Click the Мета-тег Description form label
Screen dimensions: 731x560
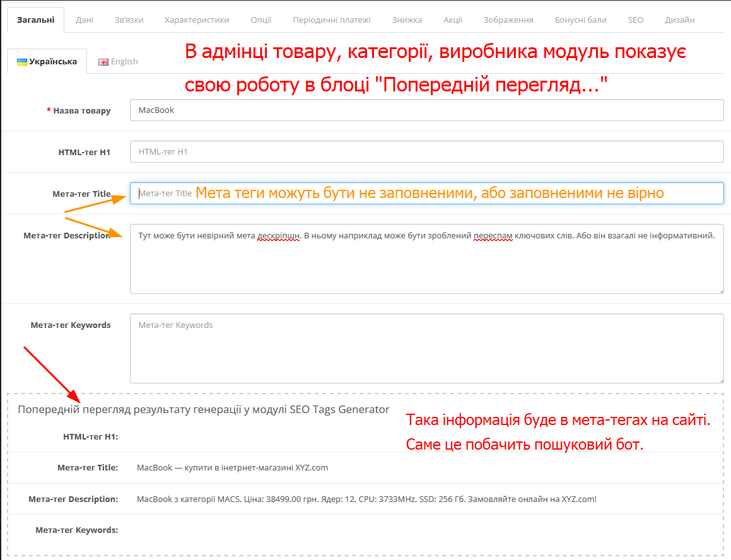click(x=67, y=235)
